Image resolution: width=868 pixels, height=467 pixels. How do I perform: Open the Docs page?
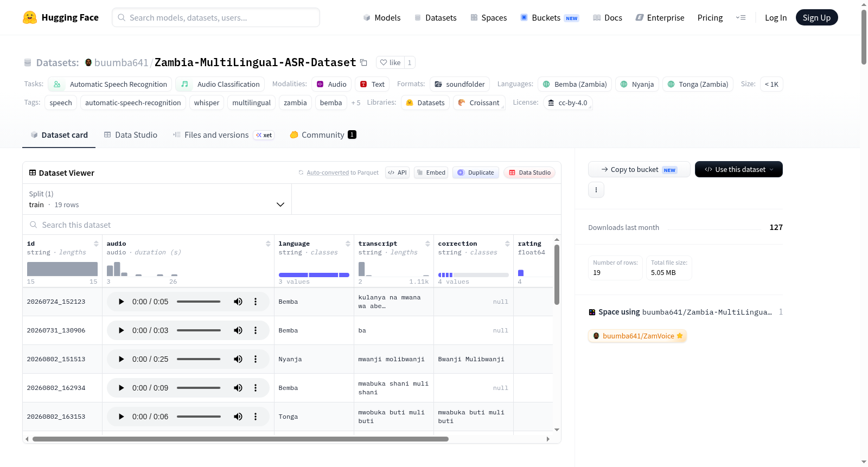(x=608, y=17)
